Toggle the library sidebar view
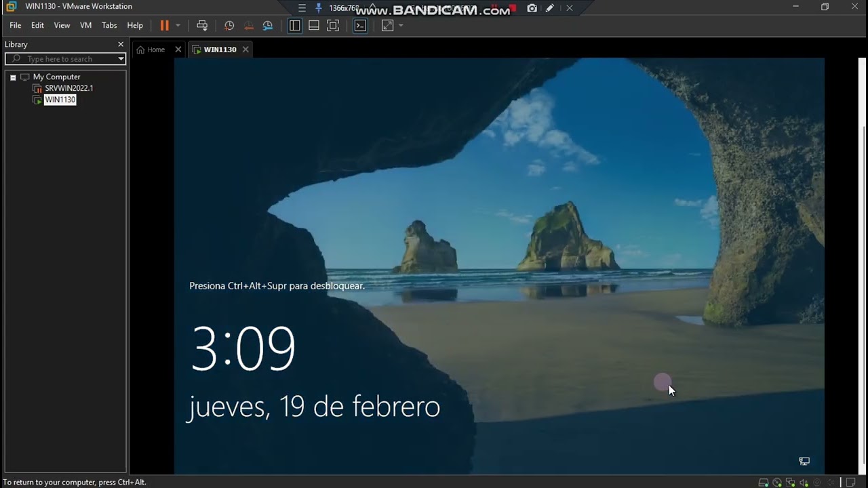The image size is (868, 488). [x=295, y=25]
